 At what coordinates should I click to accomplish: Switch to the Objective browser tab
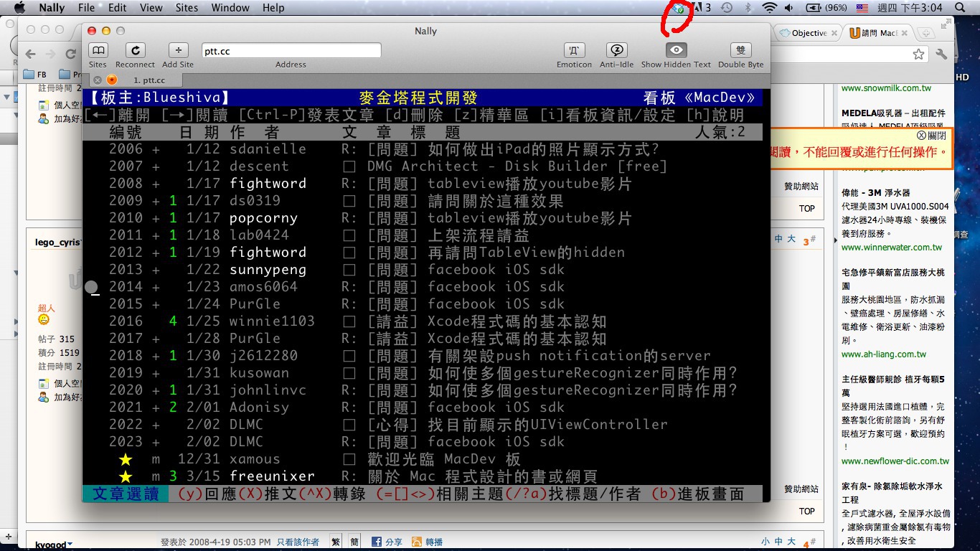[809, 33]
